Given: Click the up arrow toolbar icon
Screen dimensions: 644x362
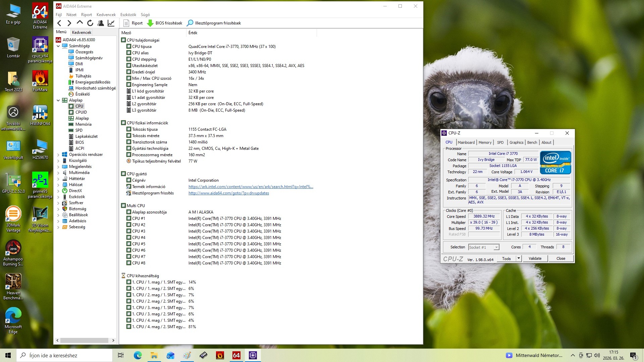Looking at the screenshot, I should 79,23.
